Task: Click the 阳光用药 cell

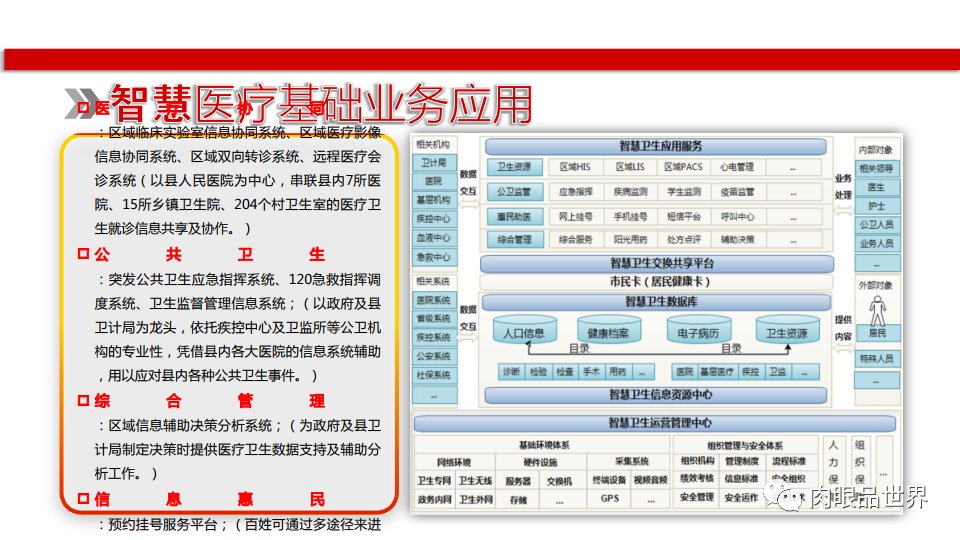Action: pyautogui.click(x=630, y=239)
